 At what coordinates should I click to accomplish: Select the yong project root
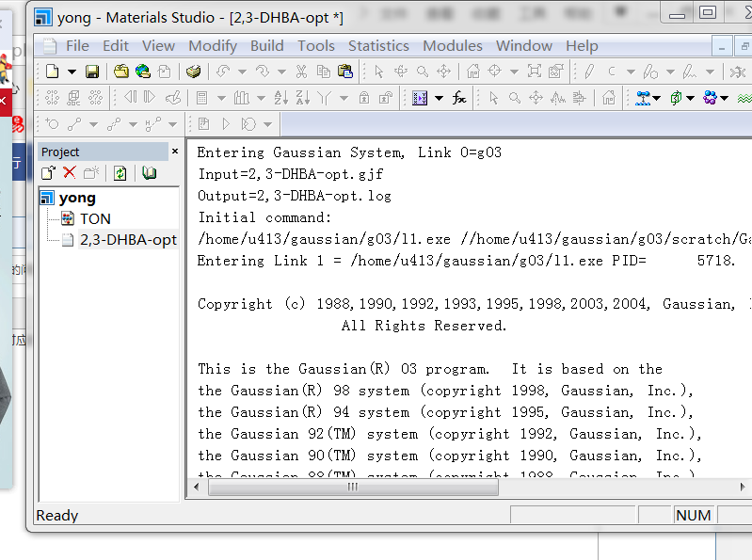[x=77, y=198]
